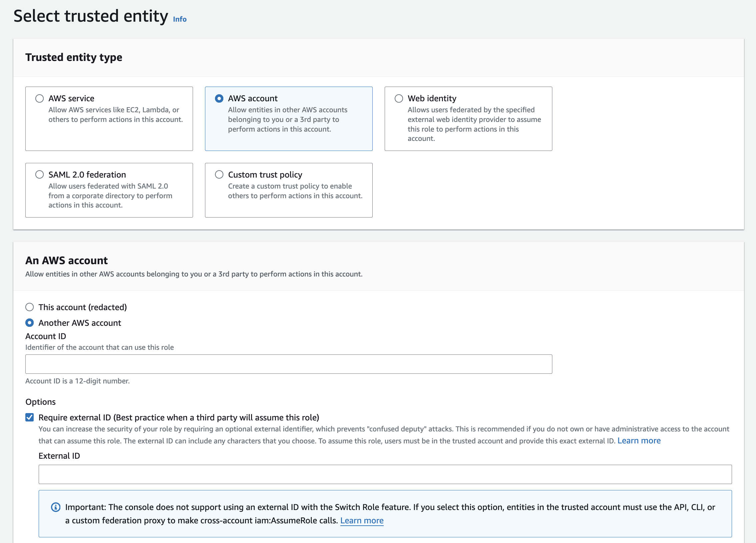Select the Custom trust policy radio option

click(x=219, y=175)
